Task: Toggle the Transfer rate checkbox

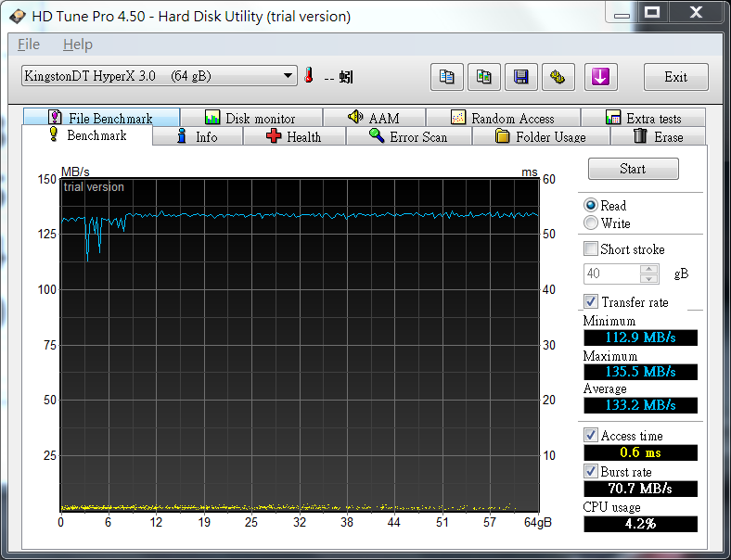Action: [591, 301]
